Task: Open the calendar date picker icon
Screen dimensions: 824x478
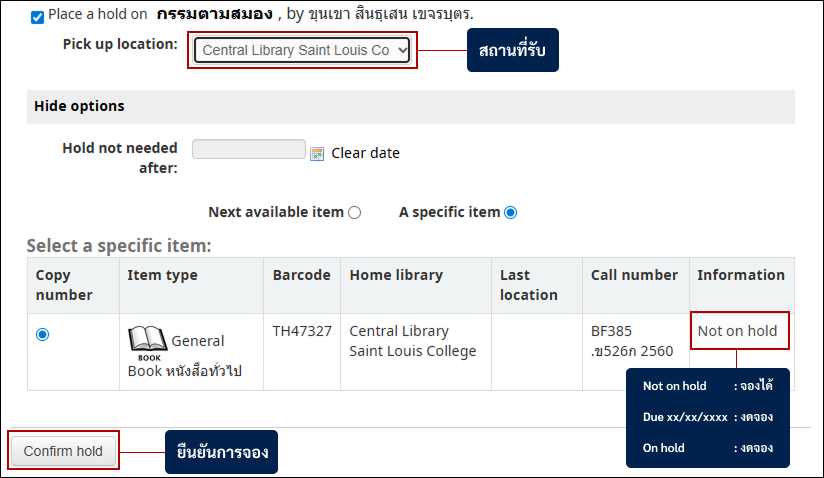Action: click(x=318, y=153)
